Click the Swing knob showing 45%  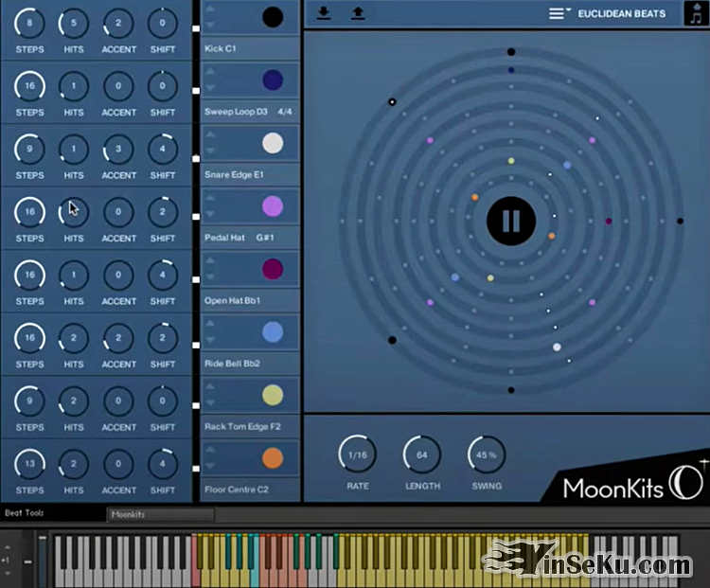click(x=487, y=454)
